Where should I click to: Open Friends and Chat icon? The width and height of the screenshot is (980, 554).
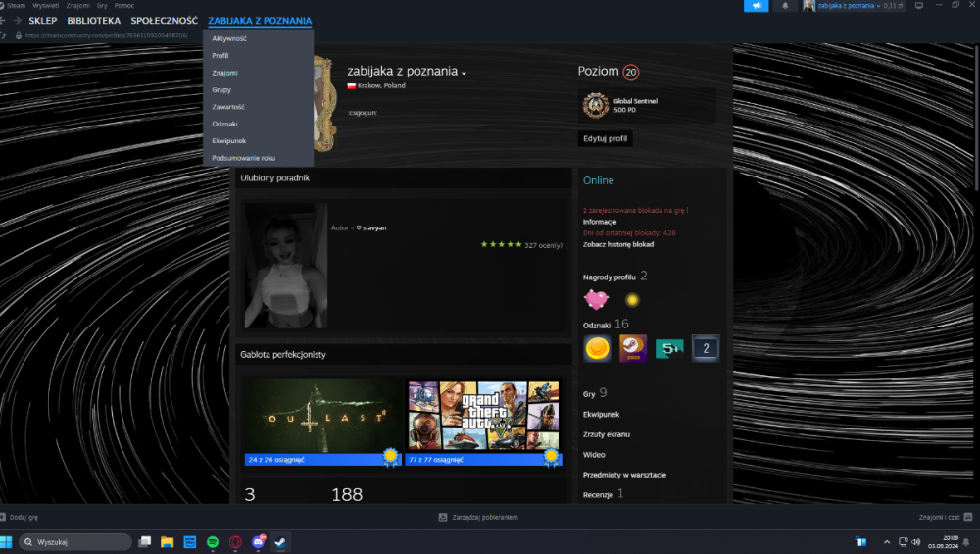click(968, 517)
